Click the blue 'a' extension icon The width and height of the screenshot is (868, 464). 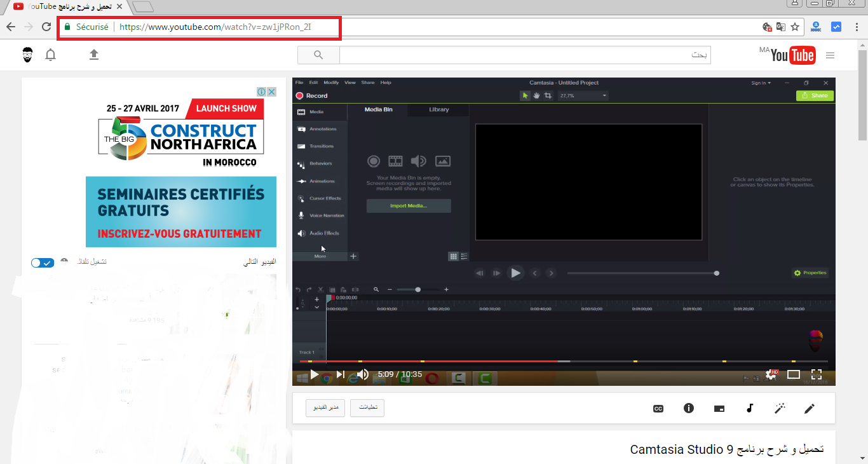click(x=817, y=27)
